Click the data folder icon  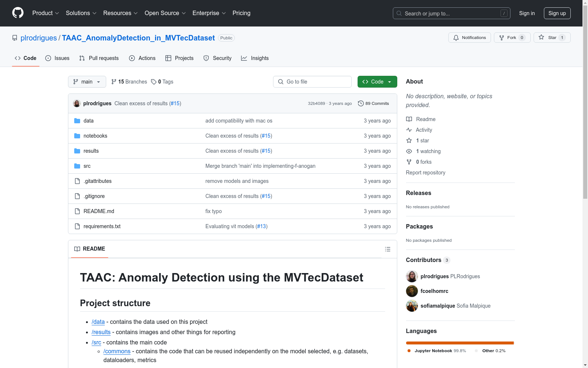[77, 121]
